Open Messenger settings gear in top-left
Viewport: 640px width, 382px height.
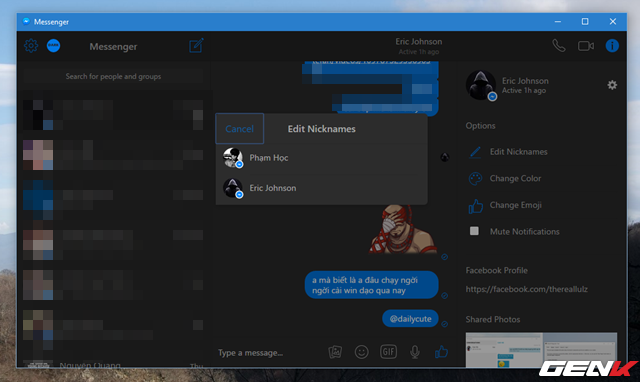point(31,46)
